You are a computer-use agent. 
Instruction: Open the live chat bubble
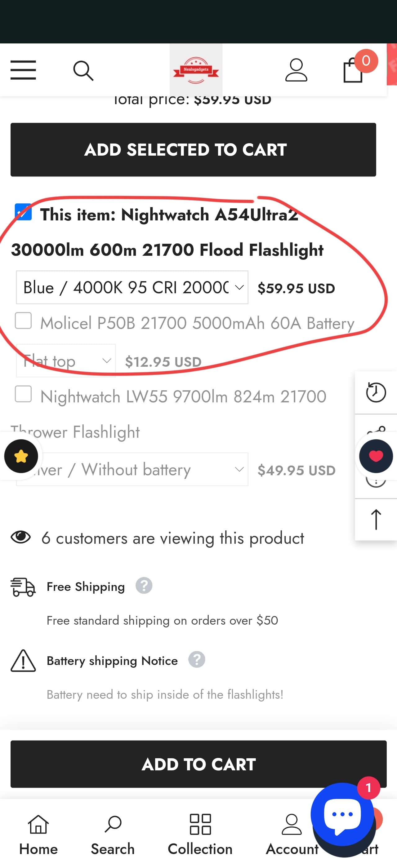coord(342,814)
